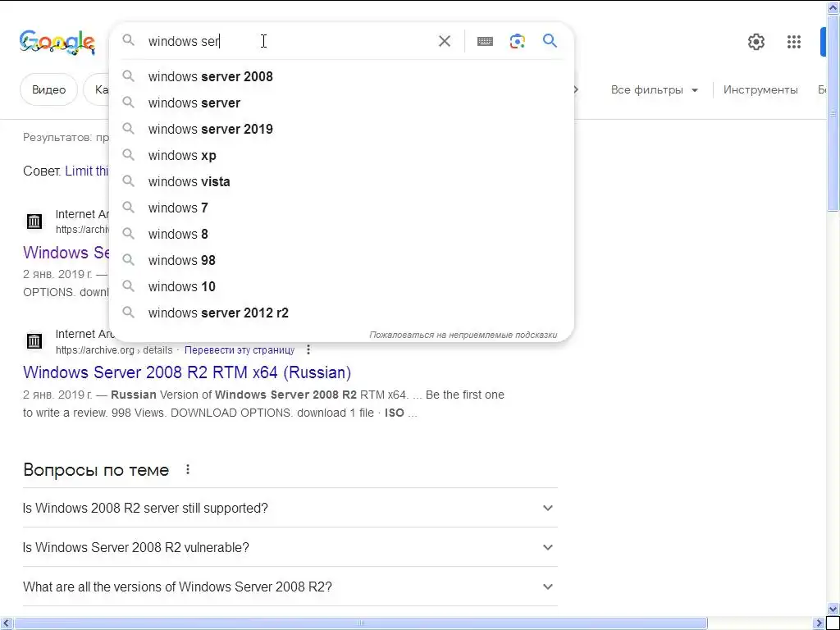The image size is (840, 630).
Task: Select suggestion 'windows 7'
Action: 341,208
